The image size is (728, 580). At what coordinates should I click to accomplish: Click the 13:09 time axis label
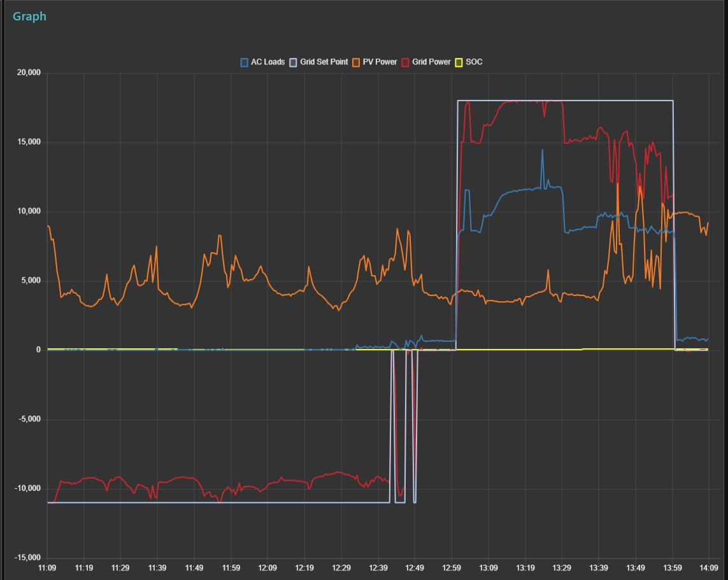click(489, 568)
